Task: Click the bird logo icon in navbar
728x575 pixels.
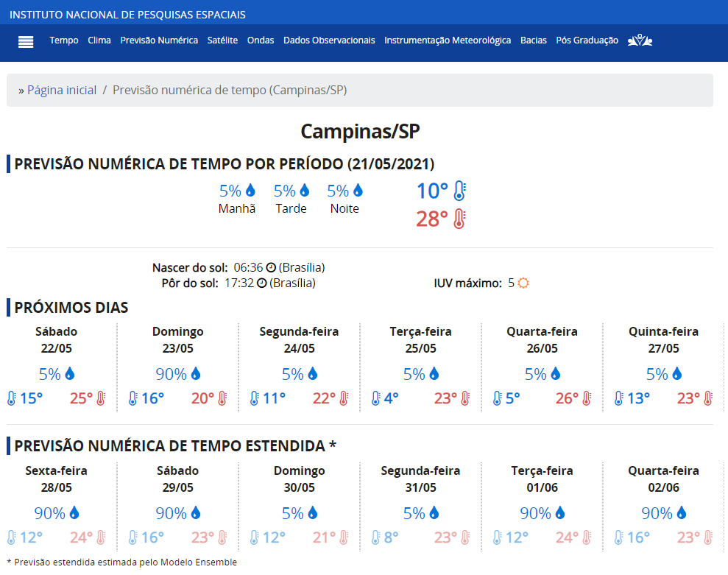Action: [x=640, y=40]
